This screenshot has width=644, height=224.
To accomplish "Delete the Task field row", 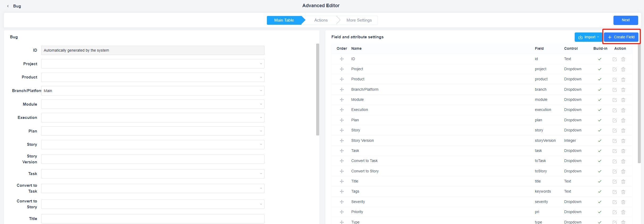I will [623, 151].
